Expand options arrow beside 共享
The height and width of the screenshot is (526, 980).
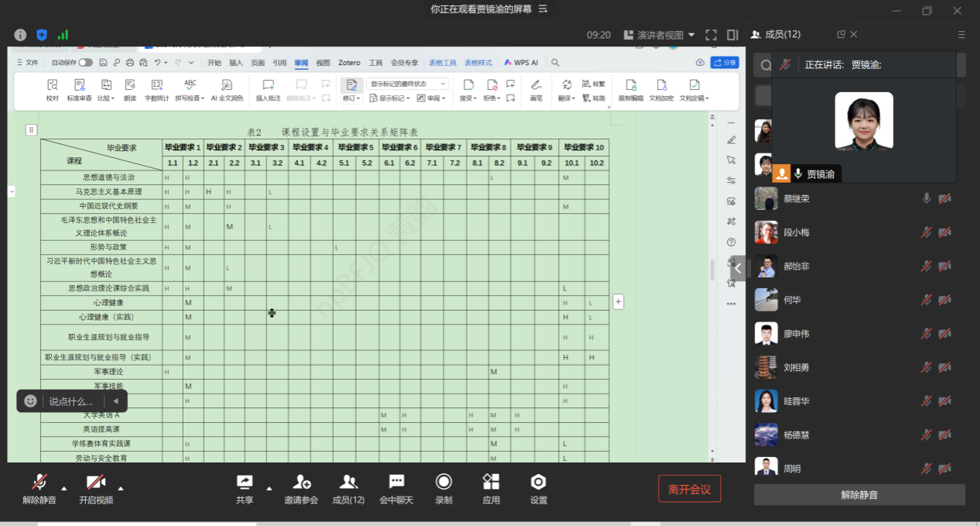tap(269, 488)
